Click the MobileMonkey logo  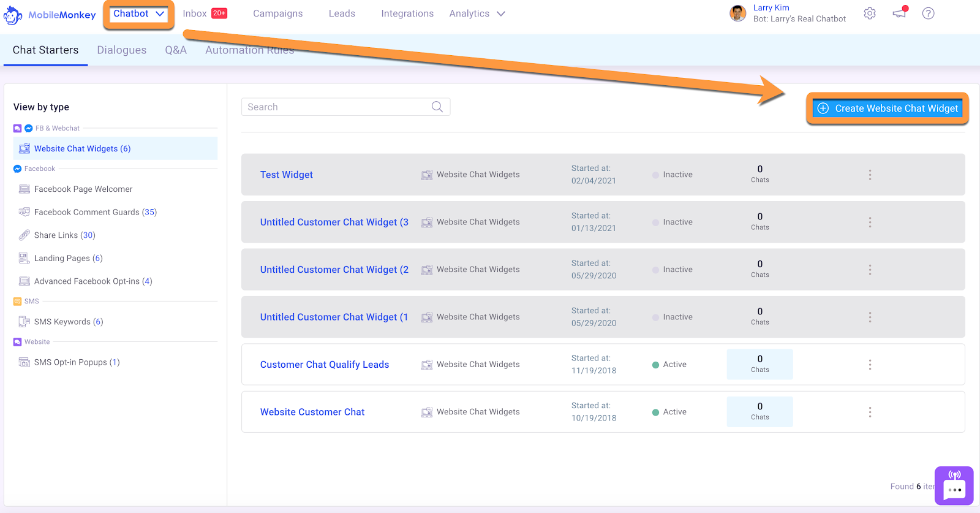pyautogui.click(x=50, y=15)
